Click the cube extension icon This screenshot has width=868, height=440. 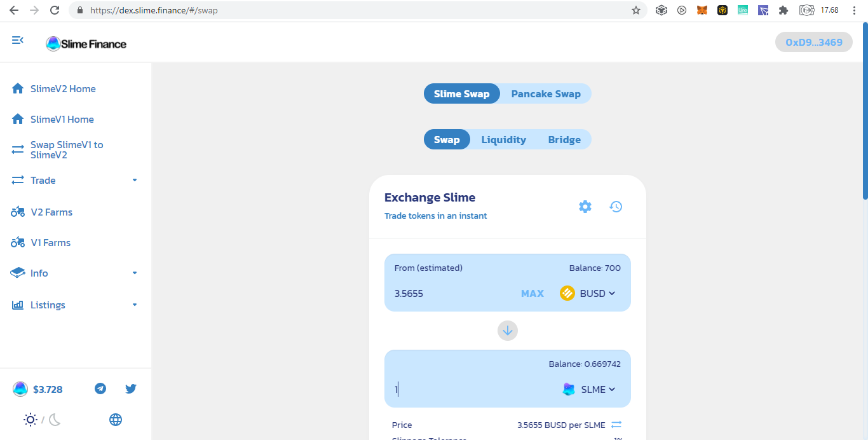click(x=661, y=10)
